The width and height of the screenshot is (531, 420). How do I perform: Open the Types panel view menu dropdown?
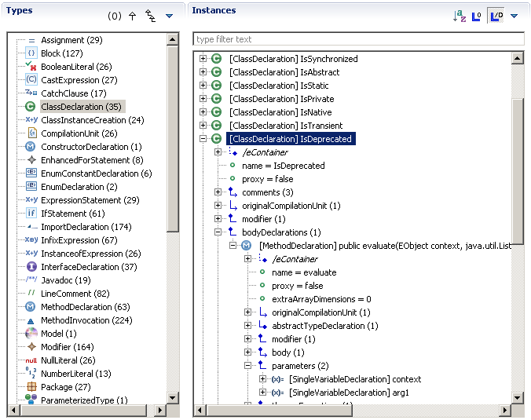tap(170, 16)
